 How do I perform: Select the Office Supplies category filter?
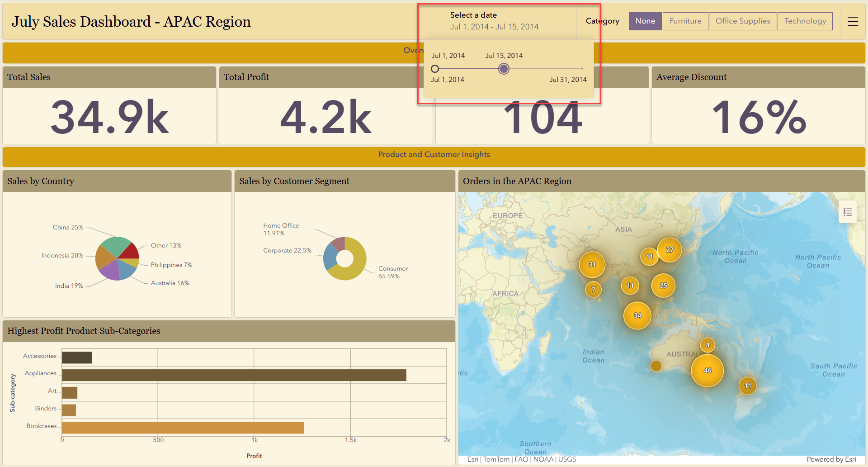click(742, 21)
